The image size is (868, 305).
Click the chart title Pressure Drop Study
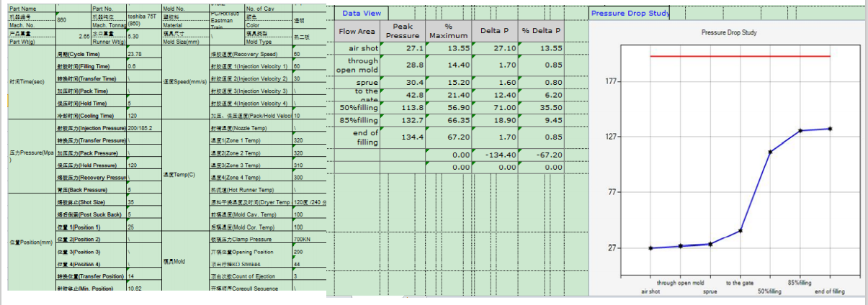(728, 32)
